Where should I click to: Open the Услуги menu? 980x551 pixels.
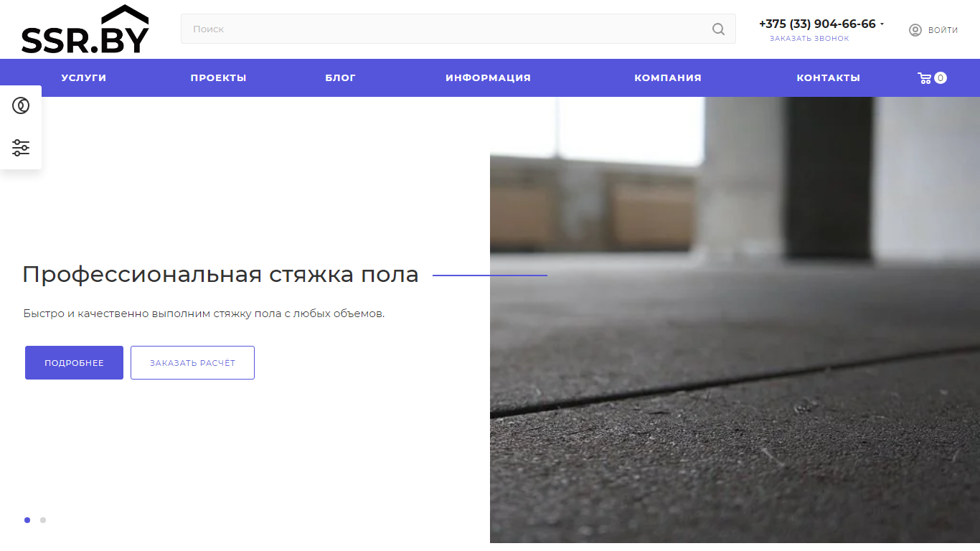click(84, 77)
